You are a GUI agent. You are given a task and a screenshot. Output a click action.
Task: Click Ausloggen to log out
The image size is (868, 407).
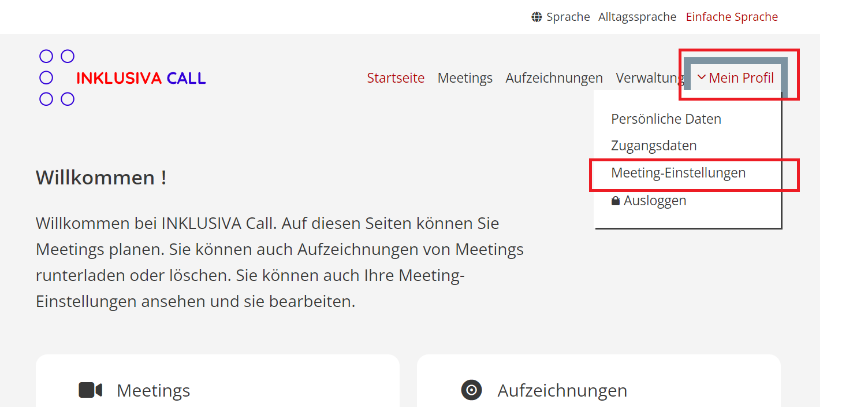pyautogui.click(x=655, y=201)
